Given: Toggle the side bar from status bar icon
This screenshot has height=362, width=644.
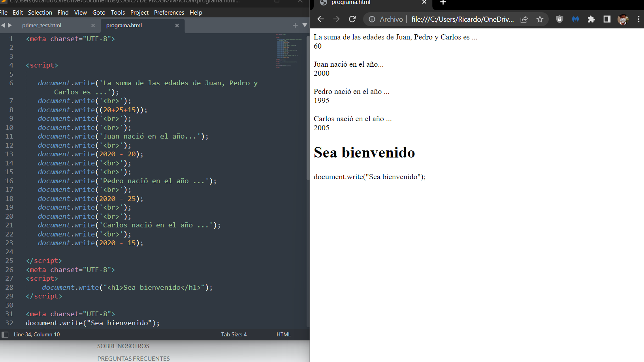Looking at the screenshot, I should 5,335.
